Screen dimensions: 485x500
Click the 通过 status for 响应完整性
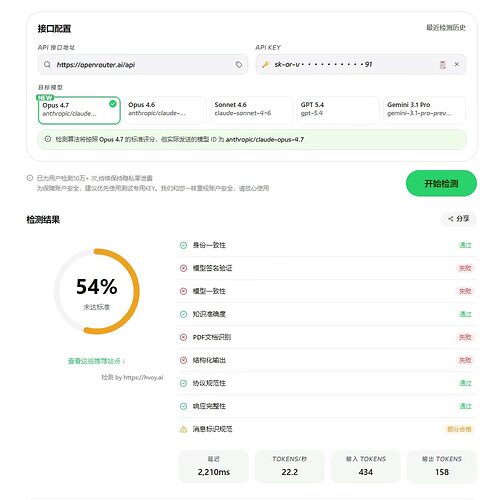[x=465, y=406]
